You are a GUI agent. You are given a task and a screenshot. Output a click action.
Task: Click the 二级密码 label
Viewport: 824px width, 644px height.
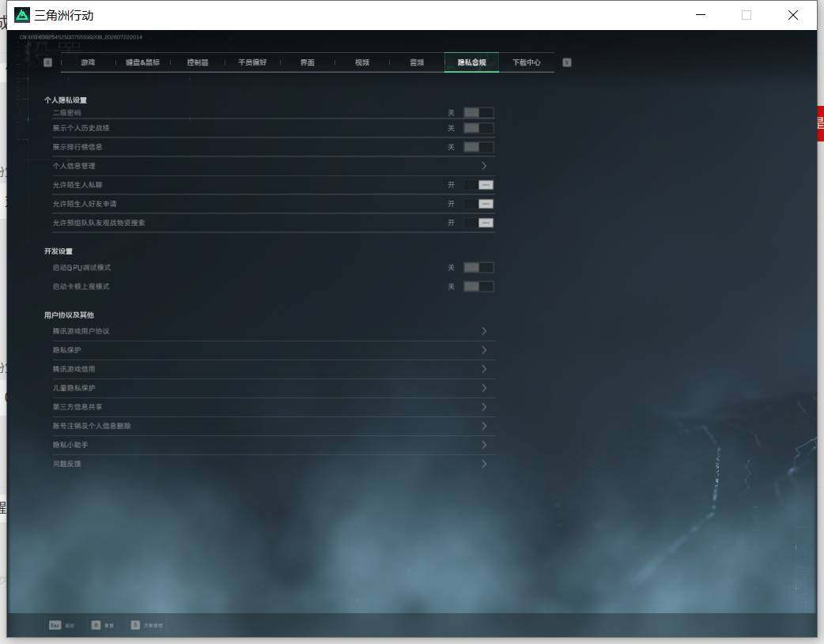tap(66, 112)
